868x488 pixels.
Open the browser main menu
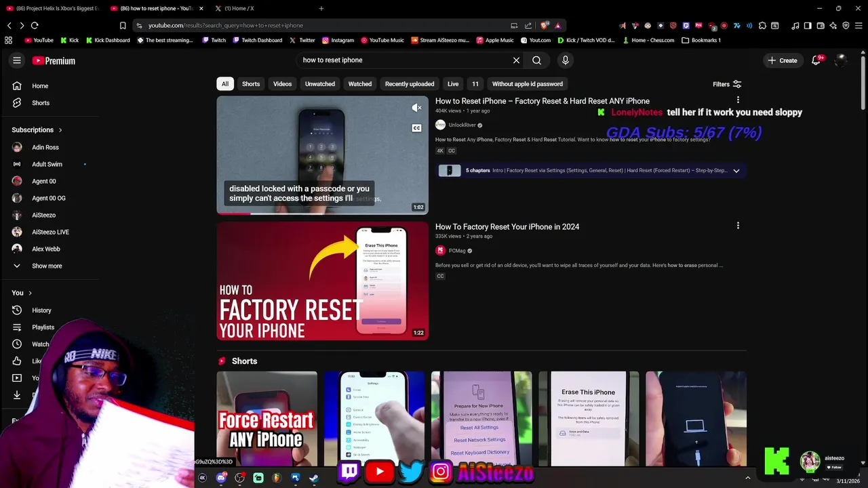pos(859,26)
